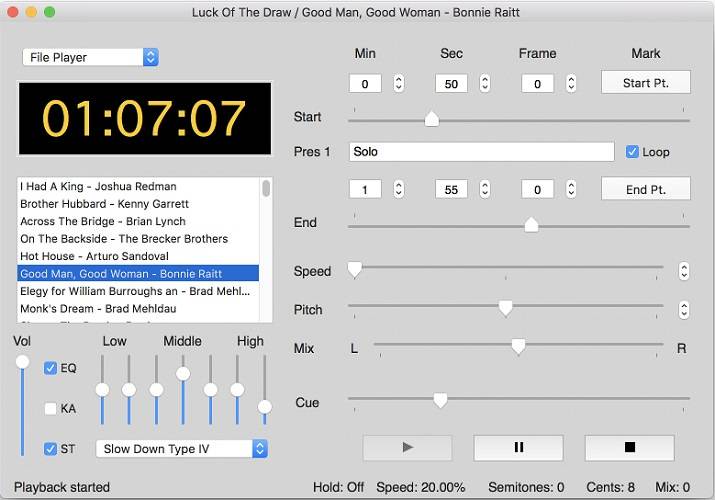Click the Hold: Off status text
This screenshot has height=500, width=715.
(x=338, y=487)
